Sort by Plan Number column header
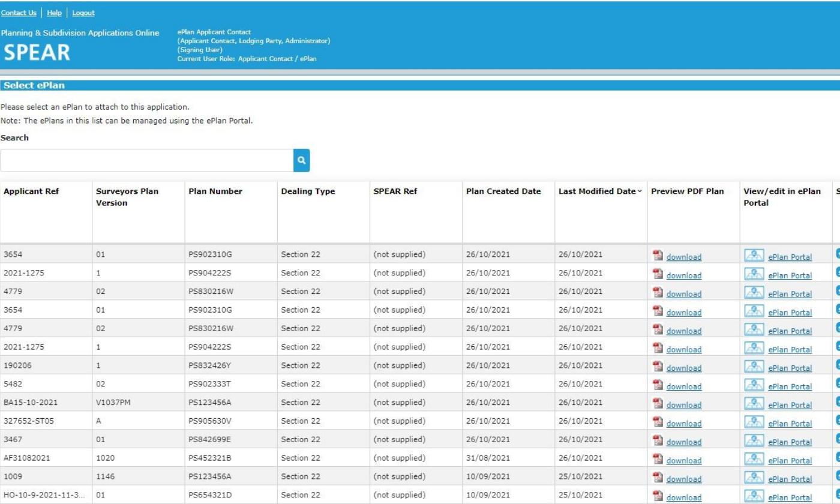The width and height of the screenshot is (840, 504). 215,191
